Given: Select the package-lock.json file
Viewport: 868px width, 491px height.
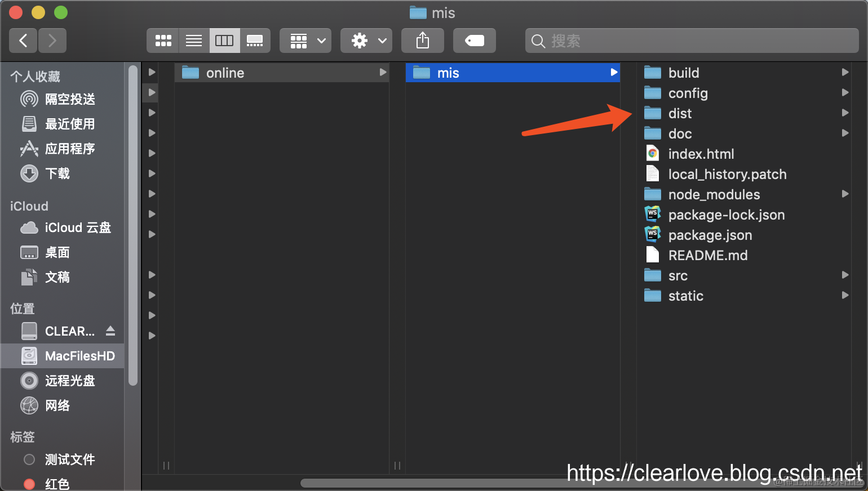Looking at the screenshot, I should coord(744,215).
